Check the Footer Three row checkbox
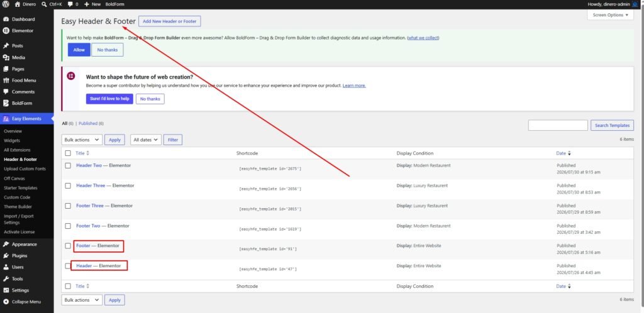644x313 pixels. point(68,206)
